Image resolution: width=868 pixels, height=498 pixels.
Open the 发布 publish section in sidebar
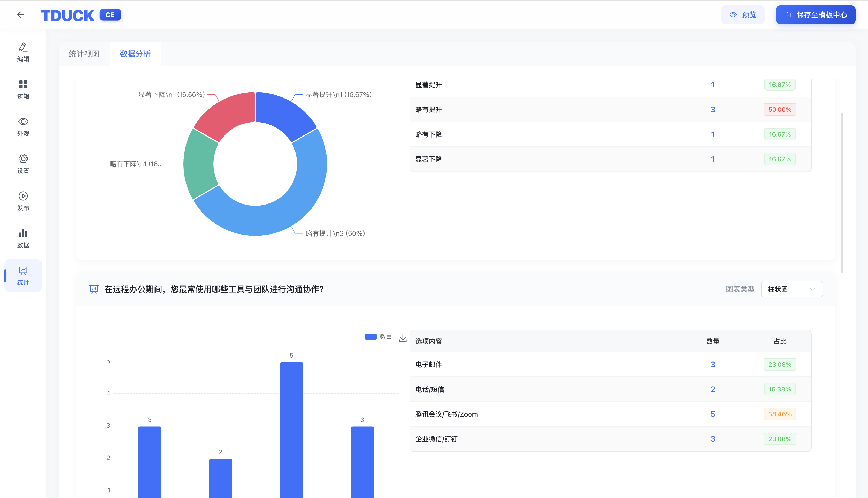tap(23, 201)
